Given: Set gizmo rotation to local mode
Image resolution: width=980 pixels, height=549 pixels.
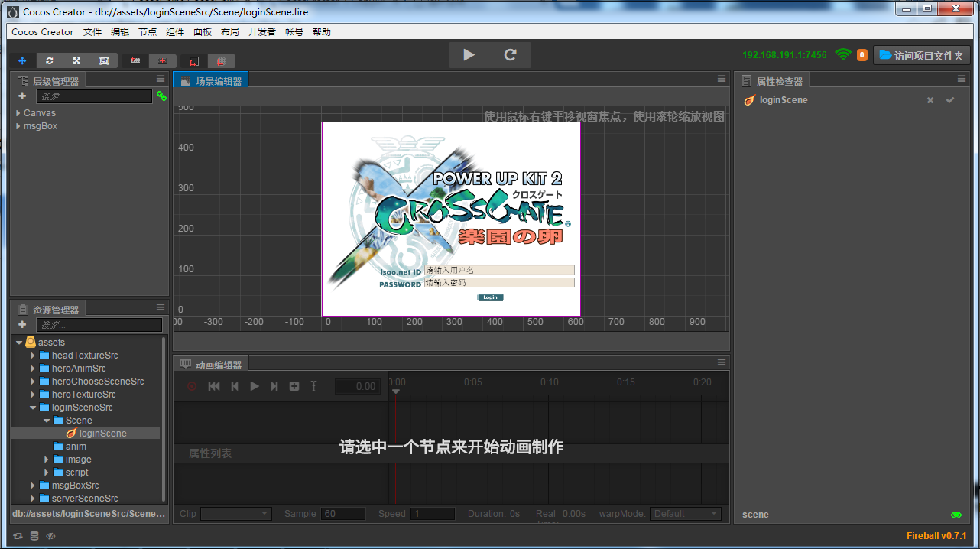Looking at the screenshot, I should coord(194,60).
